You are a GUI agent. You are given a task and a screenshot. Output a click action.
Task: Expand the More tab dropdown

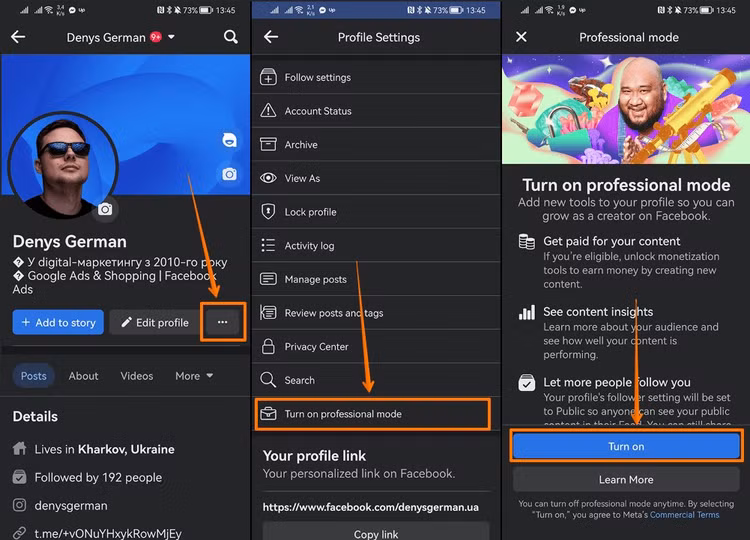[194, 376]
